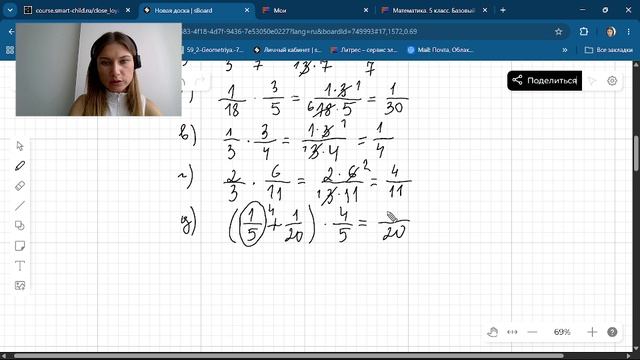Click the vertical scrollbar thumb
The width and height of the screenshot is (640, 360).
pyautogui.click(x=636, y=153)
